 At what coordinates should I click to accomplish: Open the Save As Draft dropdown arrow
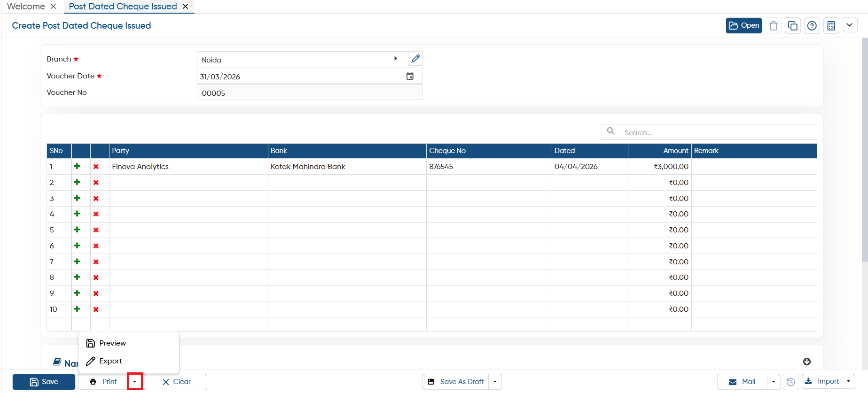point(495,382)
